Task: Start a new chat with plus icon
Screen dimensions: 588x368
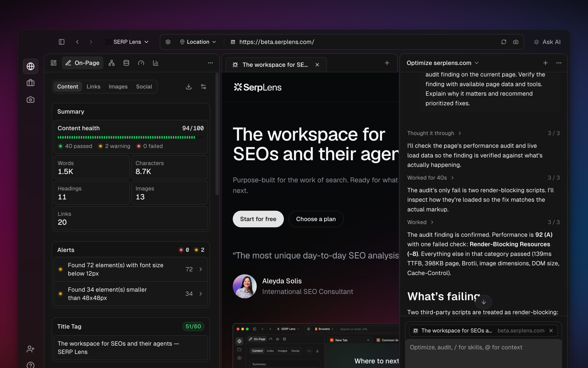Action: coord(545,63)
